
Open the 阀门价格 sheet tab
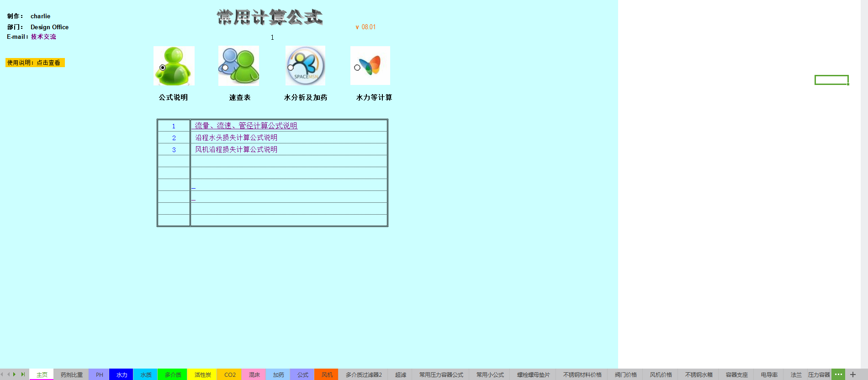pos(625,375)
